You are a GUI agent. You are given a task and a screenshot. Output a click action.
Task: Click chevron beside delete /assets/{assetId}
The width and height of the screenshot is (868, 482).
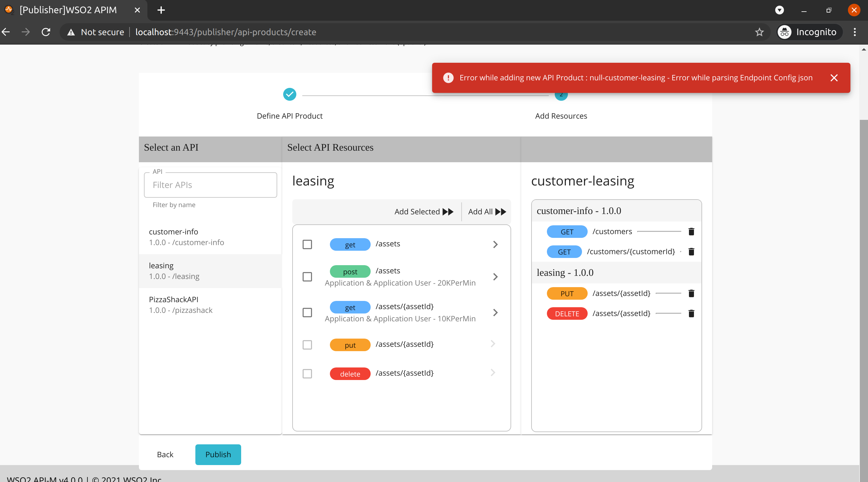493,372
